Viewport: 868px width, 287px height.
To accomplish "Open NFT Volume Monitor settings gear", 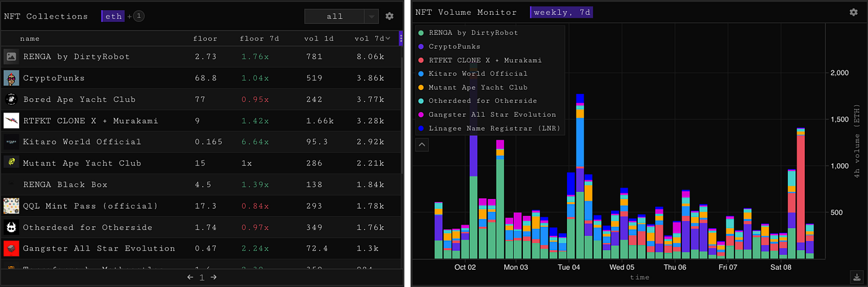I will coord(854,12).
